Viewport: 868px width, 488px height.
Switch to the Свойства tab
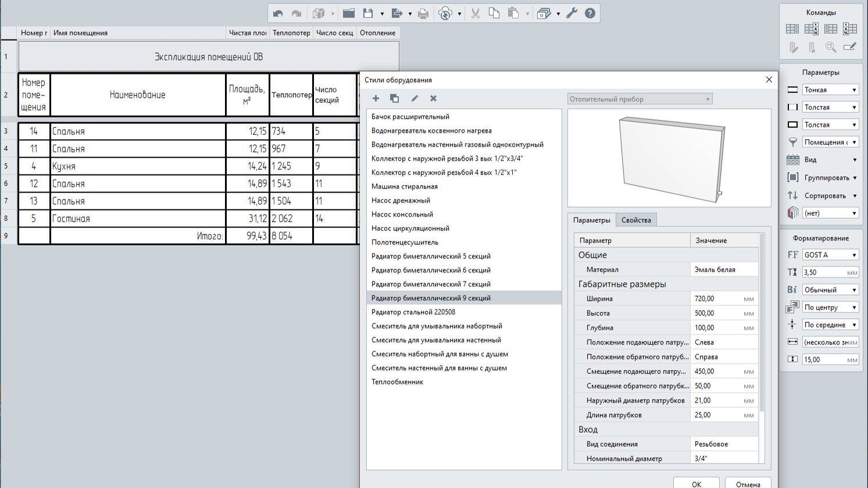636,220
